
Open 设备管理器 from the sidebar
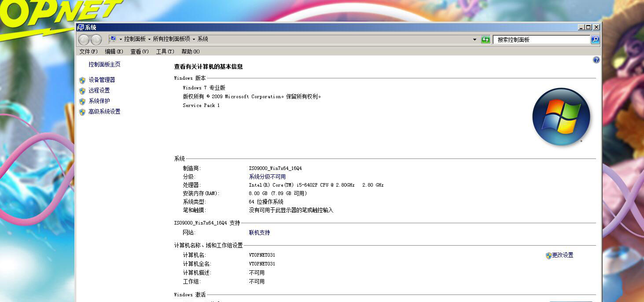[x=102, y=80]
